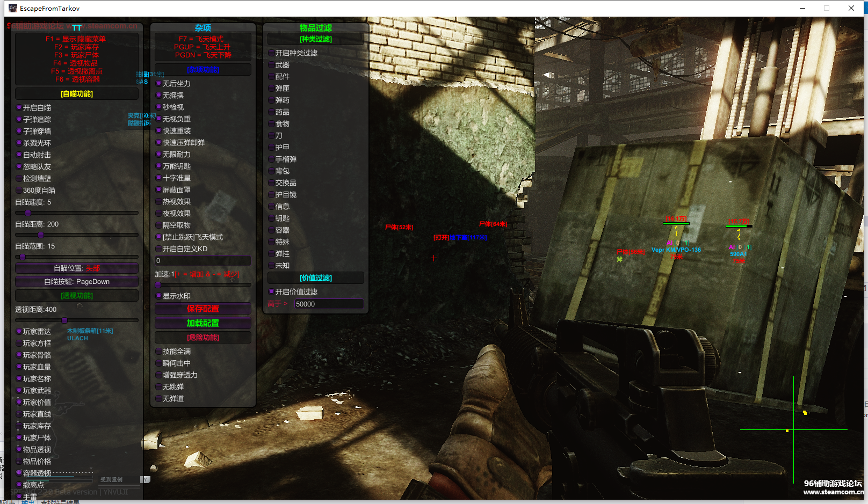868x504 pixels.
Task: Toggle 物品透视 checkbox
Action: point(19,449)
